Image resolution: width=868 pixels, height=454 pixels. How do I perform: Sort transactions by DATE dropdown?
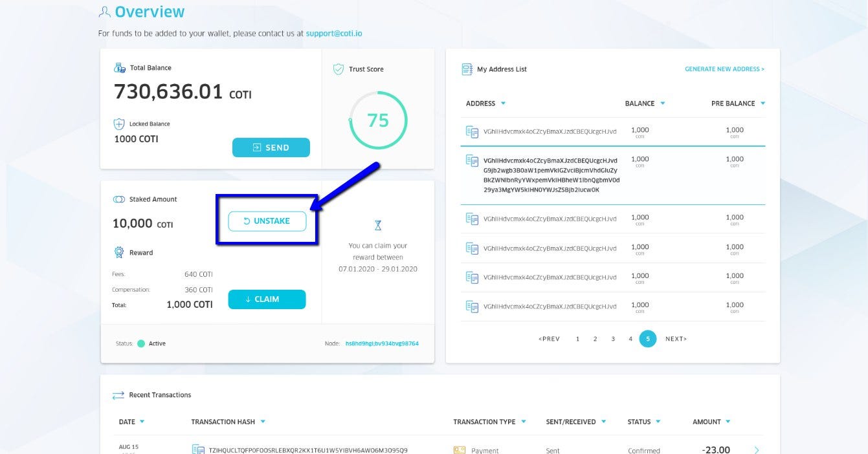(x=142, y=422)
